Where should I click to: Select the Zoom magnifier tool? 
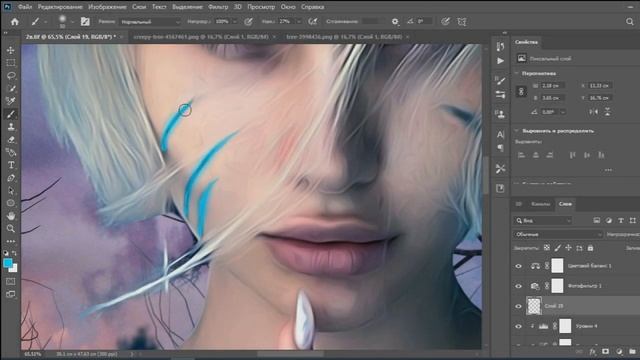coord(11,229)
